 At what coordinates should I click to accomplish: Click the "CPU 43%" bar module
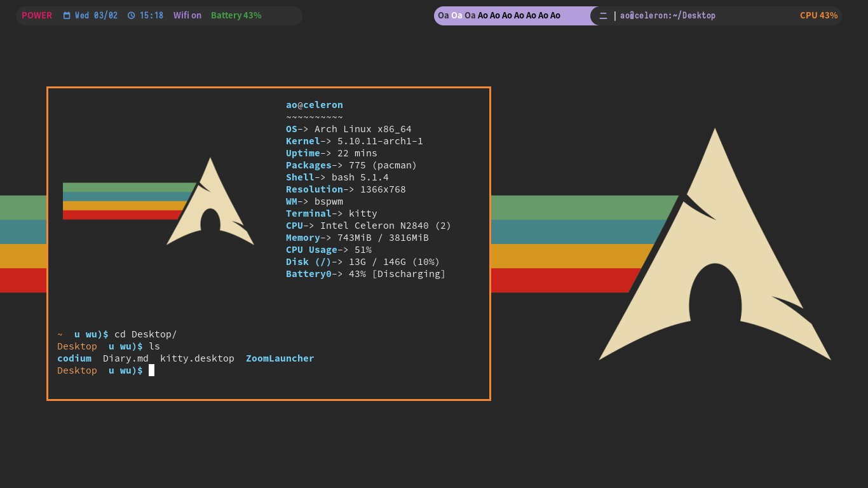(x=819, y=15)
